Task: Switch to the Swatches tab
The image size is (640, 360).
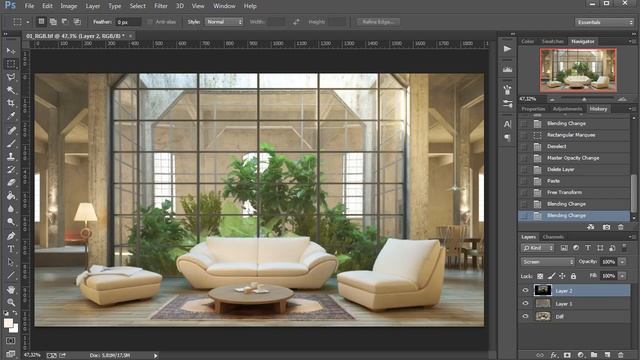Action: coord(553,41)
